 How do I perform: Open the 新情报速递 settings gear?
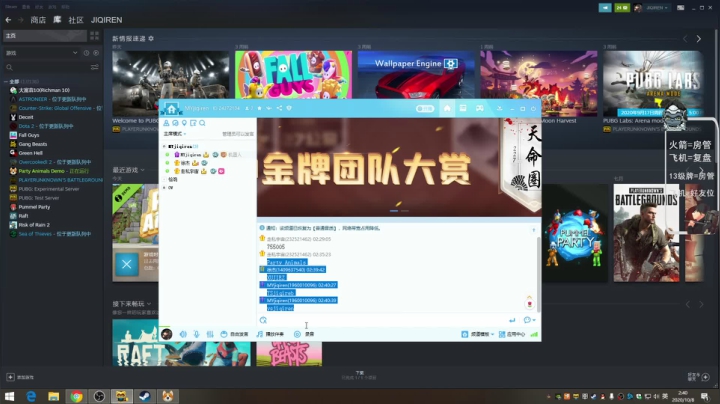(x=151, y=39)
